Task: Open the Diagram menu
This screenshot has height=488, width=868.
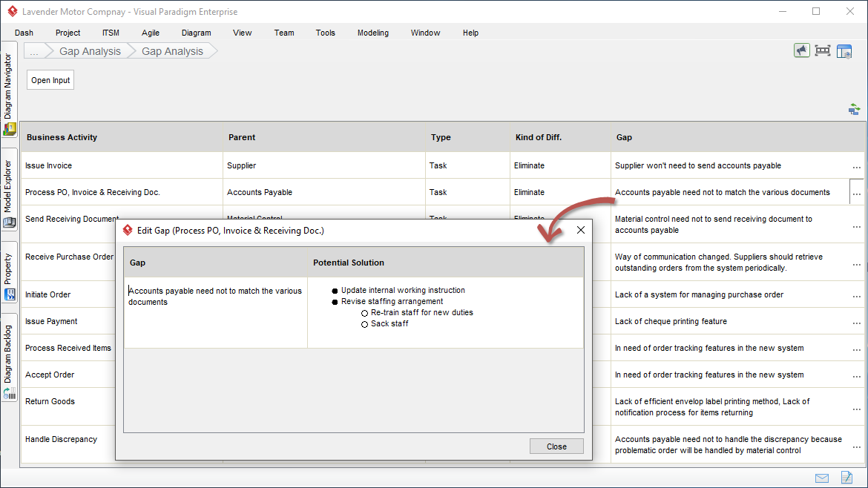Action: point(196,33)
